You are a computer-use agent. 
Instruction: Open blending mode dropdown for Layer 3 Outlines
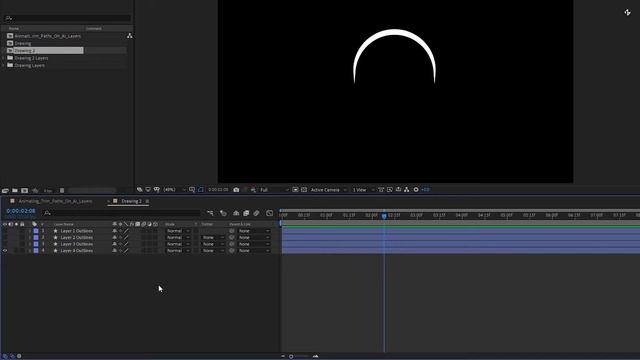click(x=178, y=244)
